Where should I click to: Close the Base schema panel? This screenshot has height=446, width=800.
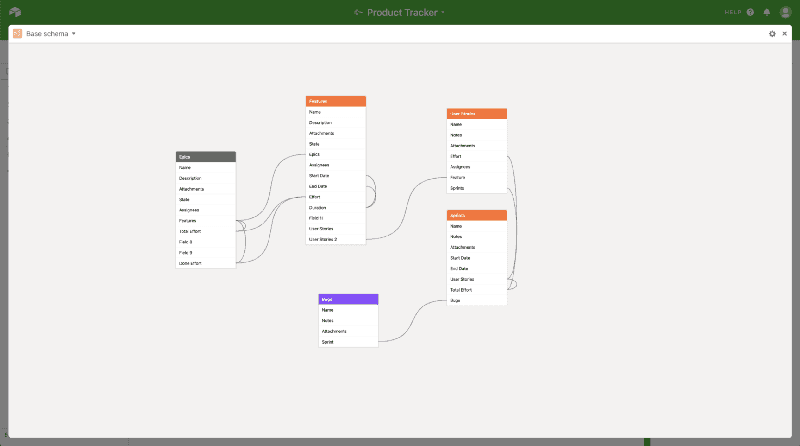(x=784, y=33)
